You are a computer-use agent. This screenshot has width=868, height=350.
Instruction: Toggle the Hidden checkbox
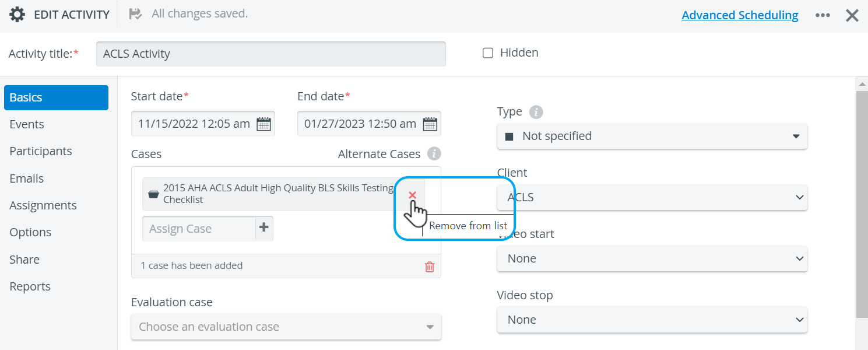pyautogui.click(x=488, y=53)
